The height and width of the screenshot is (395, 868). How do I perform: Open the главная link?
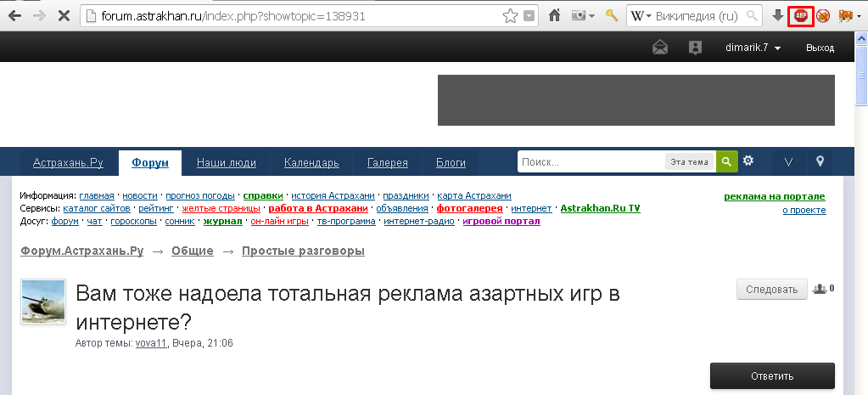click(97, 195)
